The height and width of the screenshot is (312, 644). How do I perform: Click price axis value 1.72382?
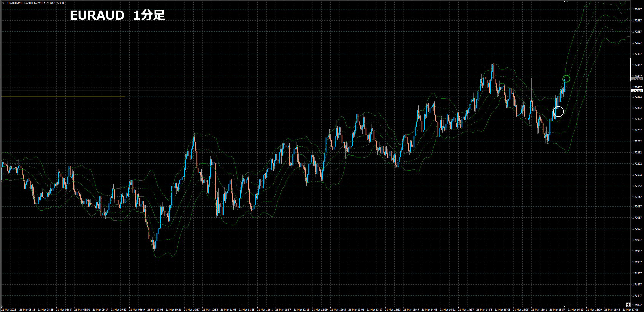(x=637, y=97)
